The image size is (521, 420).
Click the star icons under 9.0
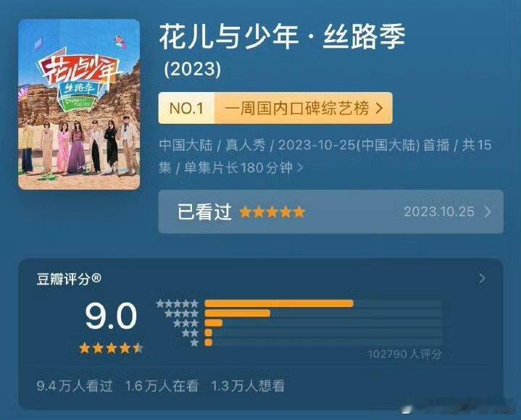[111, 348]
